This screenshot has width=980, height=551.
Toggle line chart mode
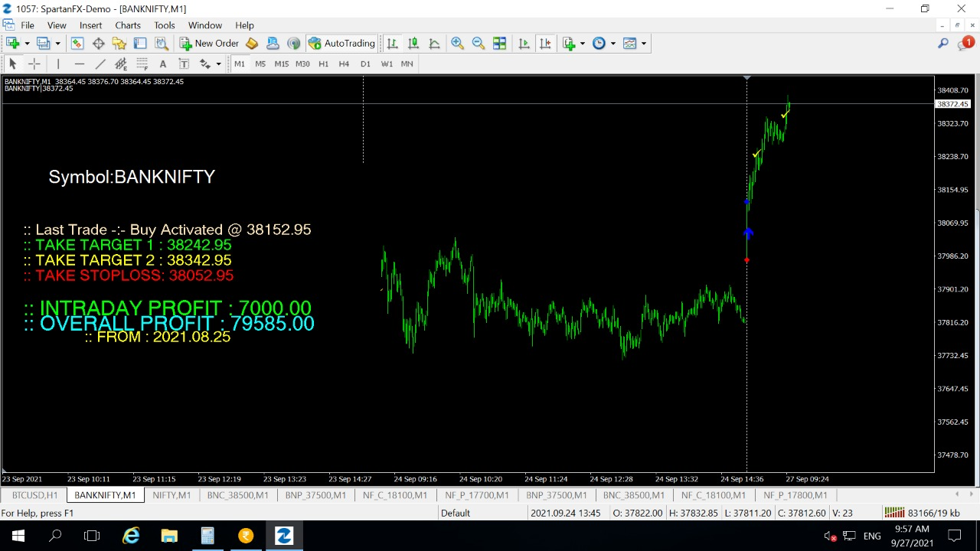point(434,44)
